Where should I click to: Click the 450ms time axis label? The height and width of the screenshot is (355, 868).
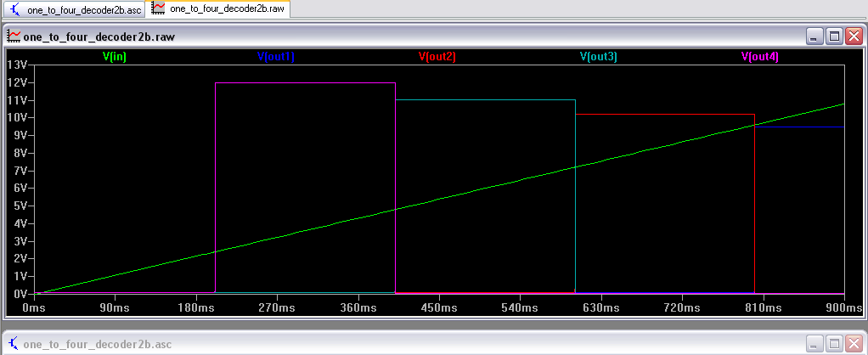pos(439,307)
